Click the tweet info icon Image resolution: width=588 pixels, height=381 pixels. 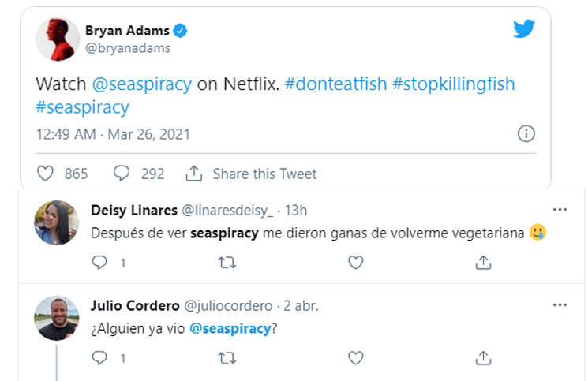coord(526,133)
